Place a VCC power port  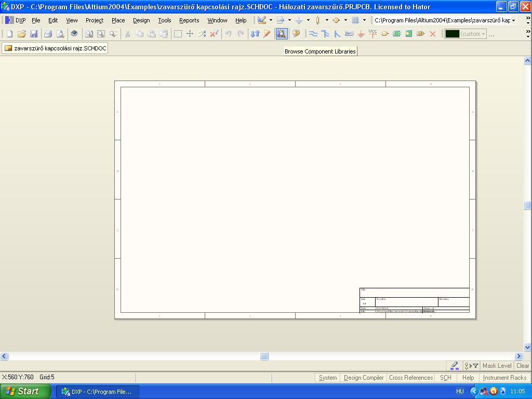373,34
